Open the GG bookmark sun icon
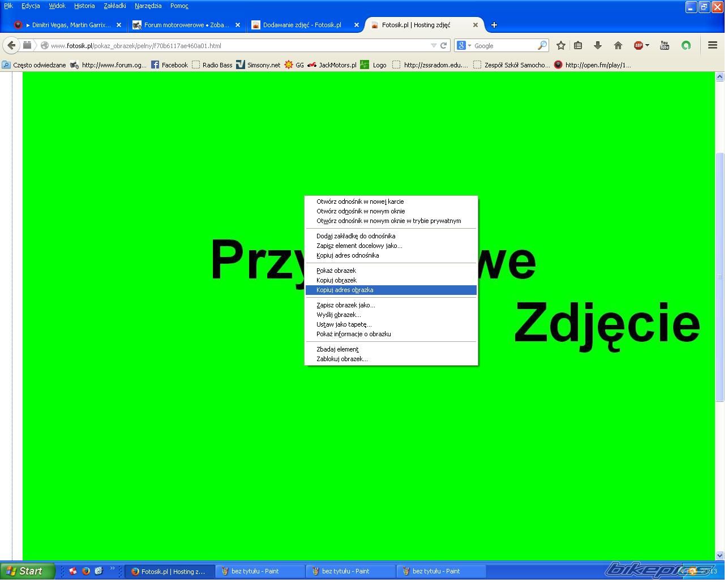The width and height of the screenshot is (728, 583). pyautogui.click(x=289, y=65)
